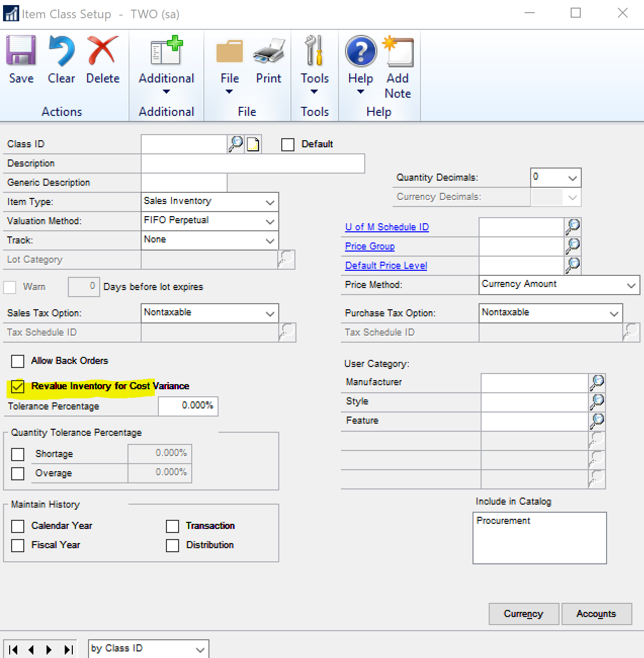Screen dimensions: 644x658
Task: Maximize the Item Class Setup window
Action: tap(576, 13)
